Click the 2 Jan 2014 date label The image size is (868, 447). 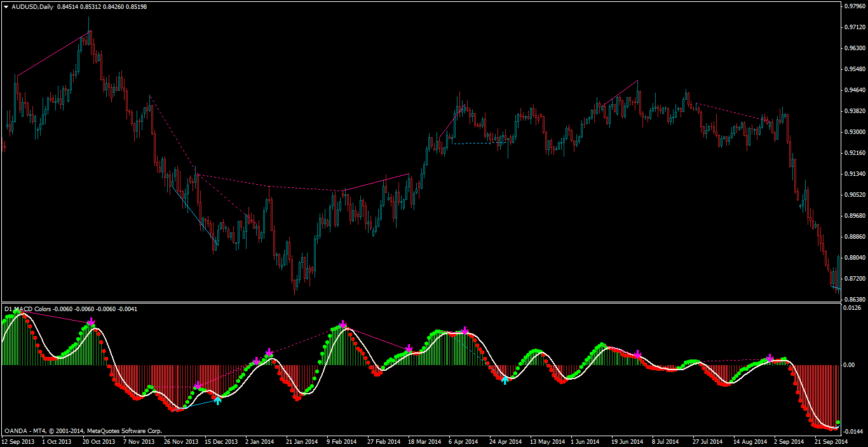pos(261,441)
